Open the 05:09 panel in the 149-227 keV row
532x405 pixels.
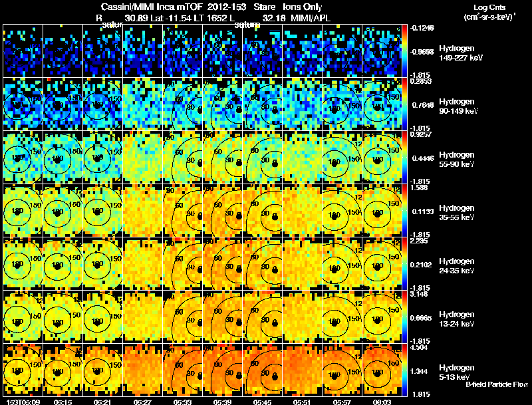(x=23, y=51)
